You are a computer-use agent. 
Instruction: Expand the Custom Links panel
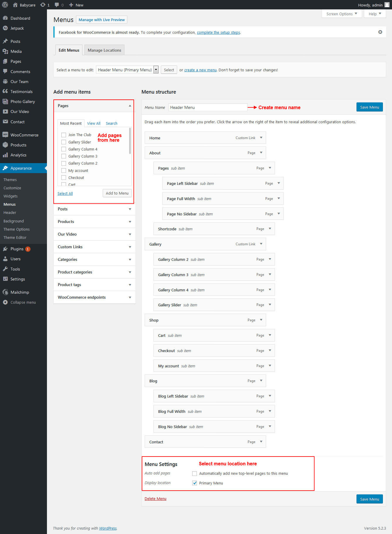(x=130, y=247)
